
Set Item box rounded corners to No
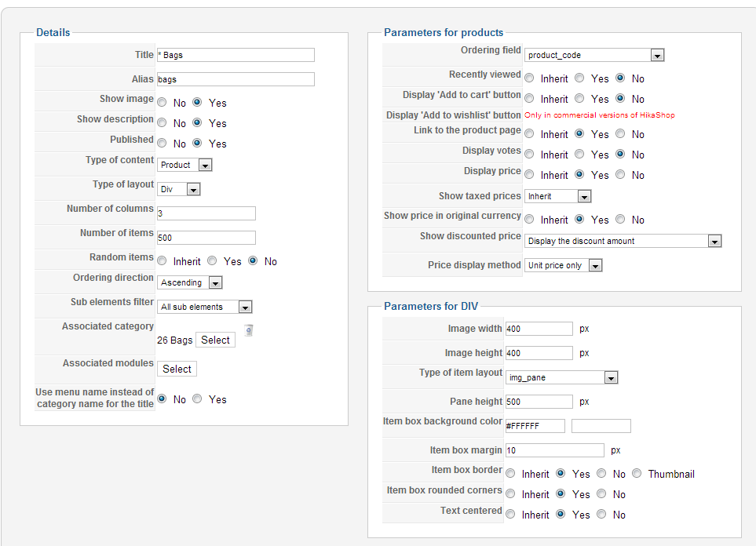click(601, 493)
